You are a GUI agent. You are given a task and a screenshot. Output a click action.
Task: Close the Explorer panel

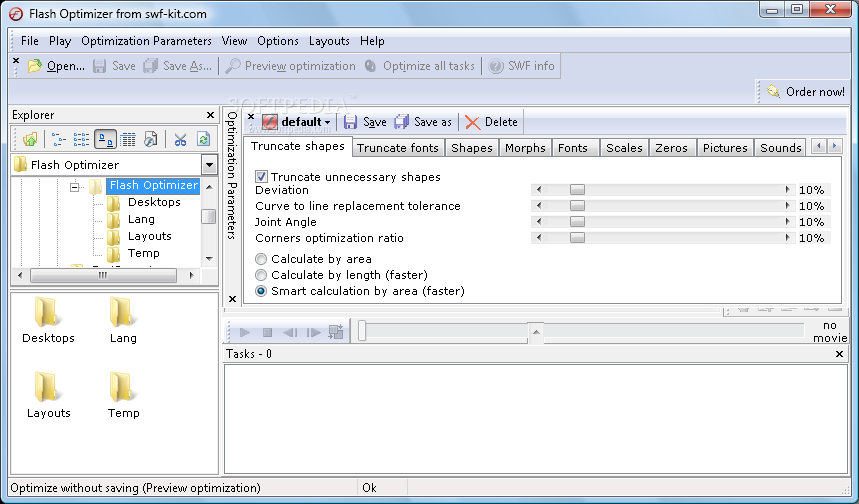coord(210,115)
